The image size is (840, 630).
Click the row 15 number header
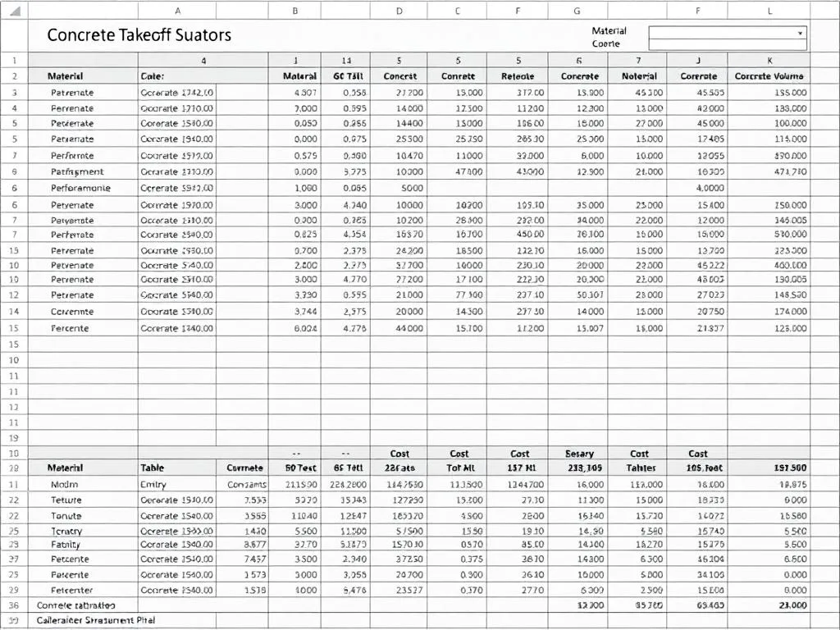(x=14, y=327)
